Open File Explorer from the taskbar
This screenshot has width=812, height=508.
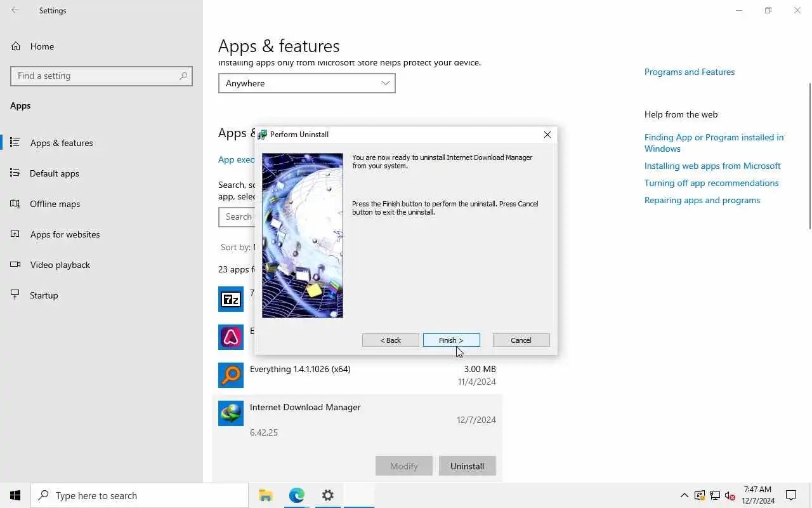[x=266, y=495]
